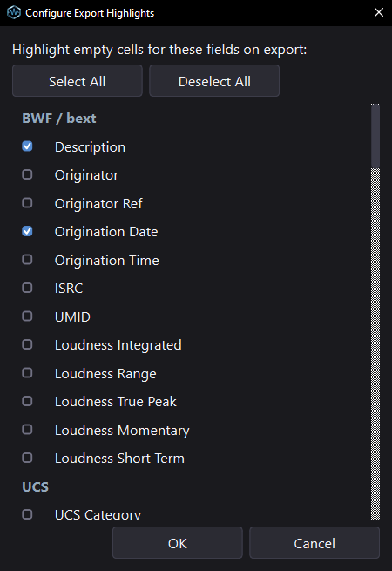Tick the Originator Ref checkbox

(27, 203)
